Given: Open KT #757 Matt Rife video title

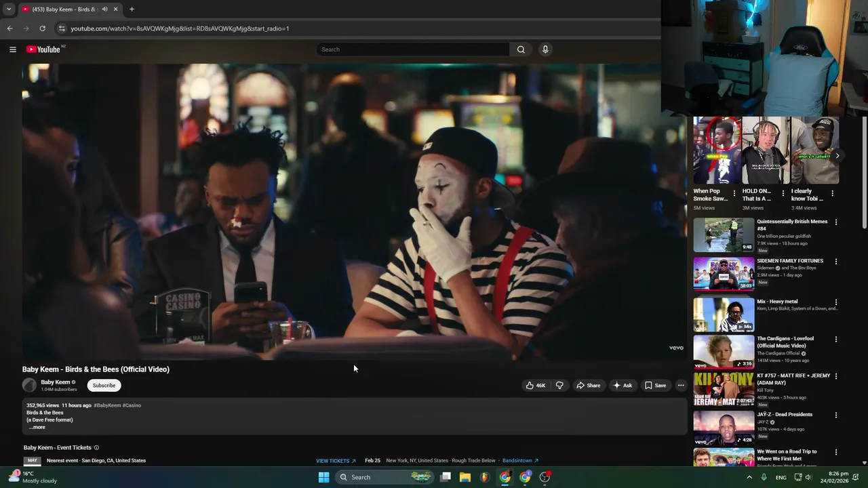Looking at the screenshot, I should coord(793,379).
